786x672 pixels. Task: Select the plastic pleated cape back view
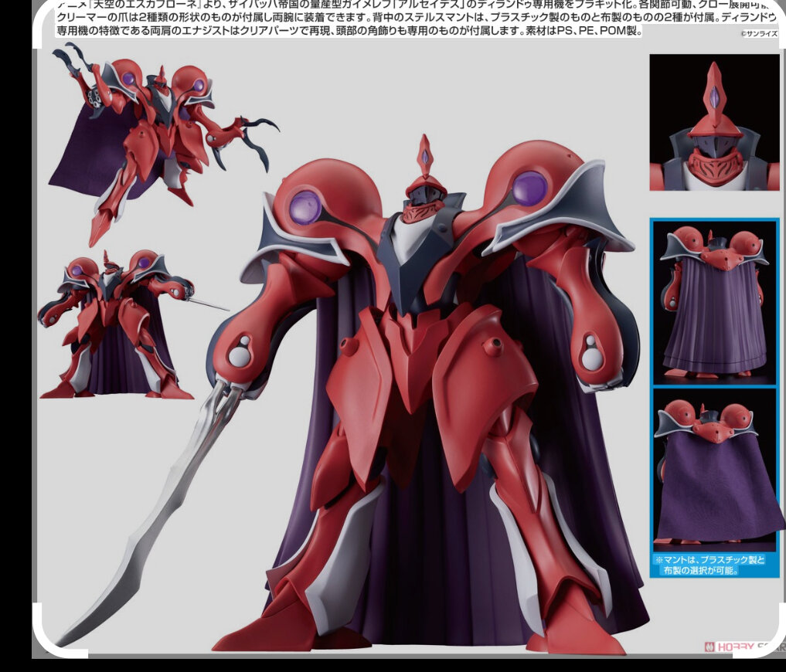click(713, 303)
